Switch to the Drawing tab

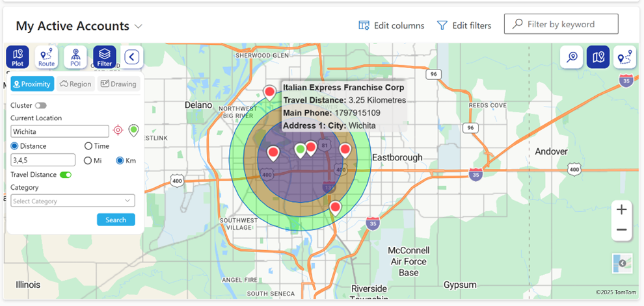[118, 84]
